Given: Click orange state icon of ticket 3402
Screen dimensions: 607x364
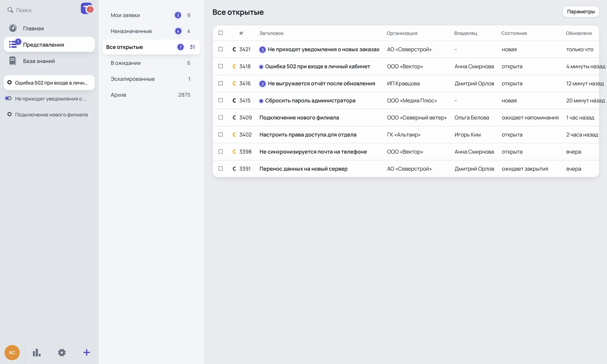Looking at the screenshot, I should [234, 135].
